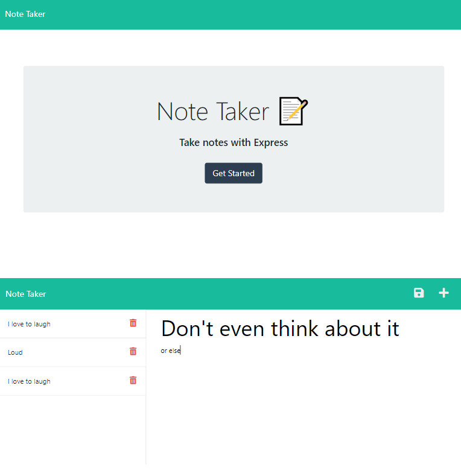Click the large 'Note Taker' hero heading
Viewport: 461px width, 476px height.
point(213,112)
